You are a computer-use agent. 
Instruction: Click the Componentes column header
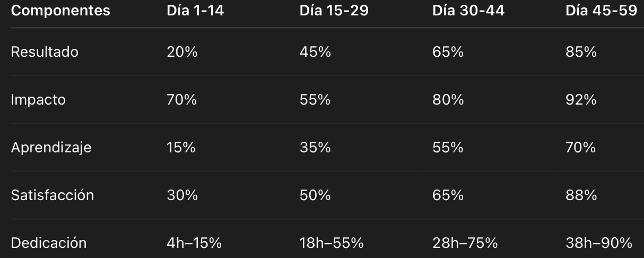[x=60, y=11]
